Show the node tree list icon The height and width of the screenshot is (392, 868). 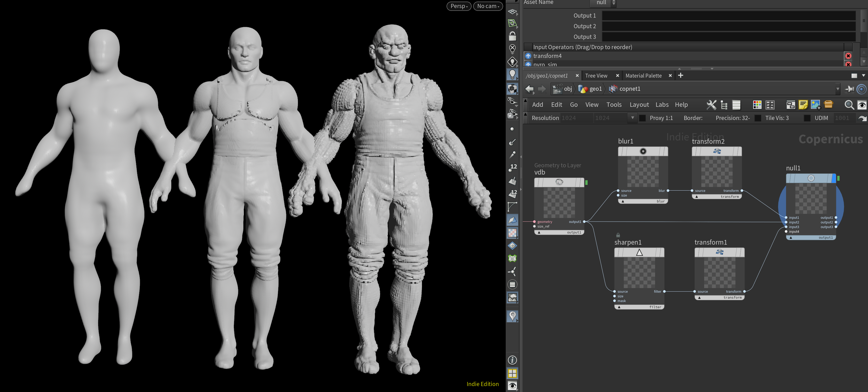tap(724, 105)
